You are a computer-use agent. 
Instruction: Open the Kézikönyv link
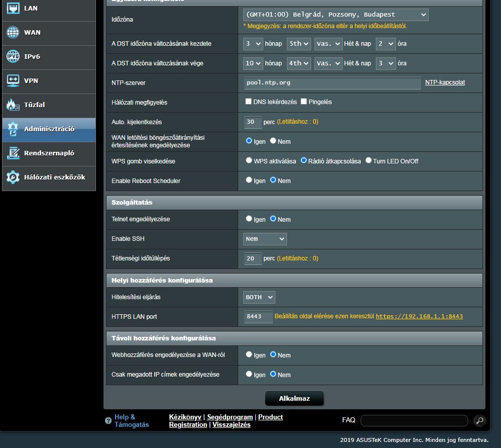pos(185,417)
